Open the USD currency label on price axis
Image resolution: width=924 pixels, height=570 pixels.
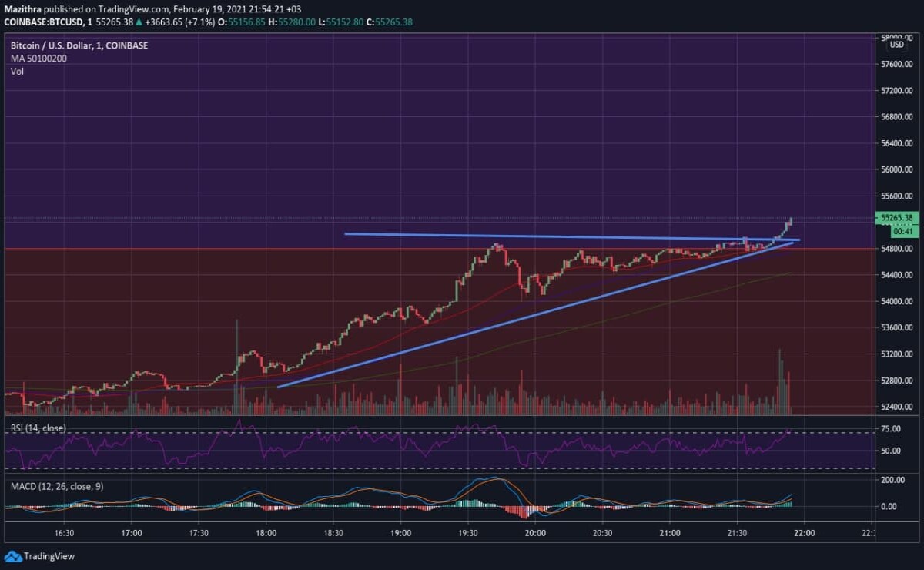(897, 45)
